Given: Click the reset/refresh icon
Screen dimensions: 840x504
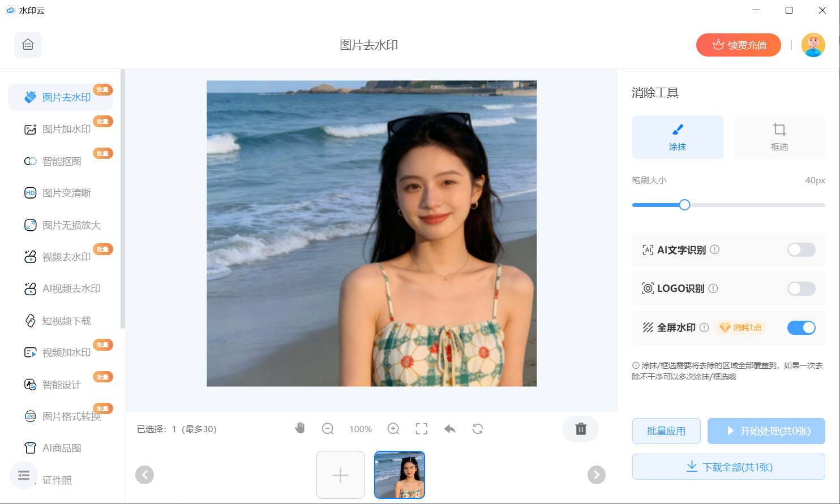Looking at the screenshot, I should point(478,429).
